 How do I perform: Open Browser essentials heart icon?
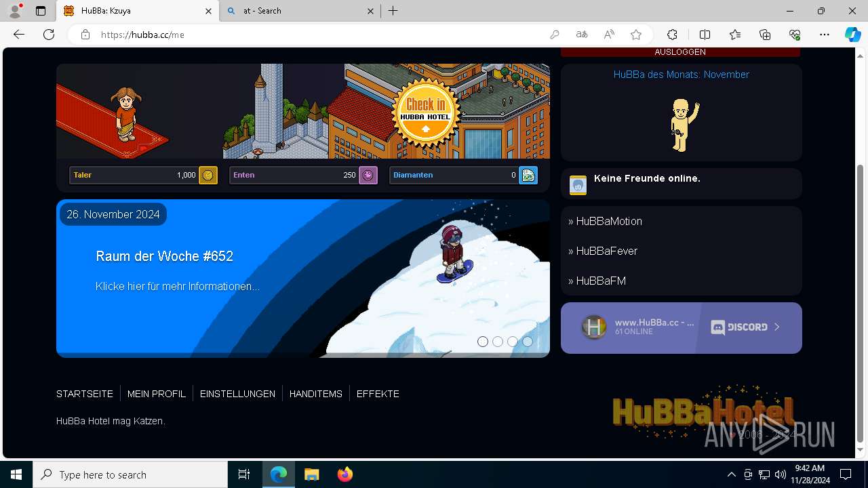(x=795, y=35)
